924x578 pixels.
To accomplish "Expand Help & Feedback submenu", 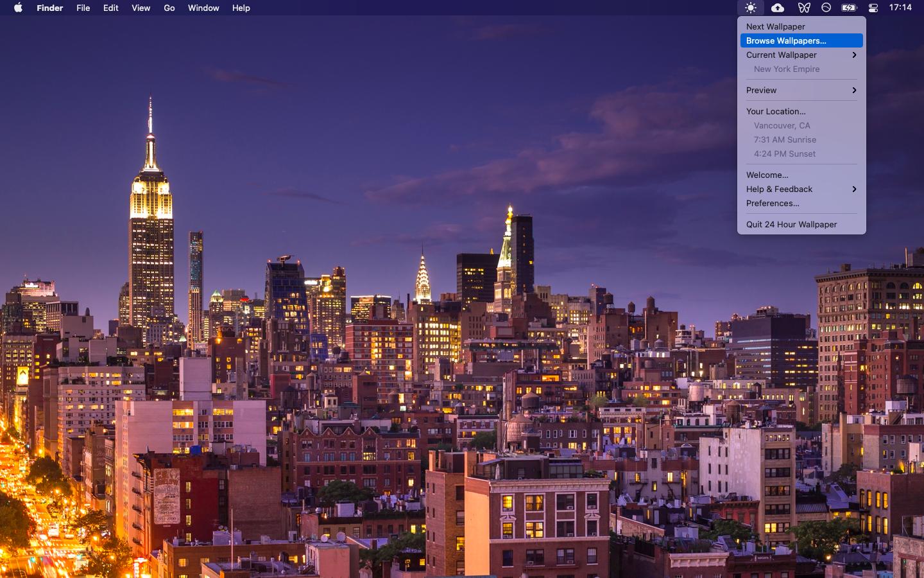I will (x=801, y=189).
